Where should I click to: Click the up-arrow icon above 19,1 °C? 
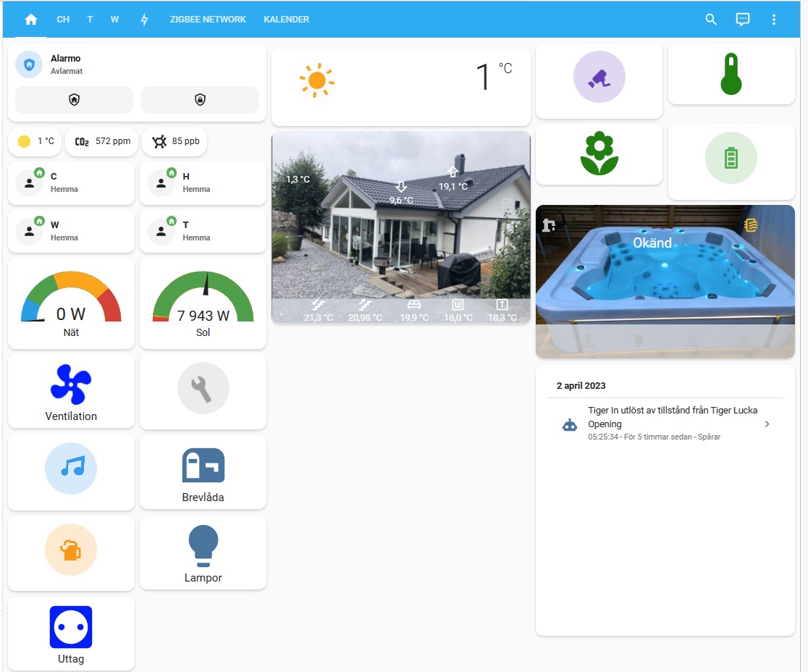pyautogui.click(x=453, y=172)
